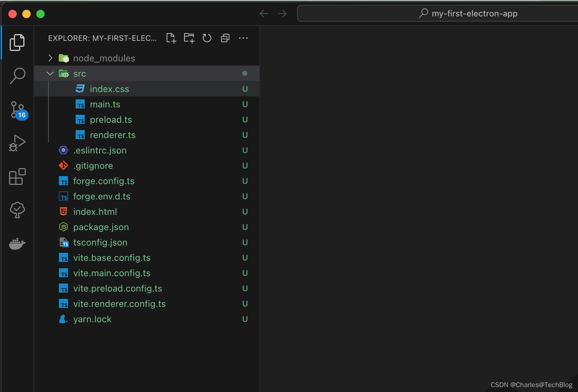This screenshot has width=578, height=392.
Task: Open renderer.ts file
Action: (x=147, y=135)
